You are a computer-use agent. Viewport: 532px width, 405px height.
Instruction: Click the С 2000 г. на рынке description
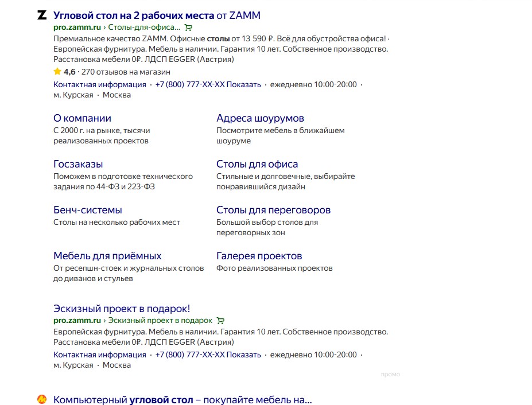coord(102,136)
